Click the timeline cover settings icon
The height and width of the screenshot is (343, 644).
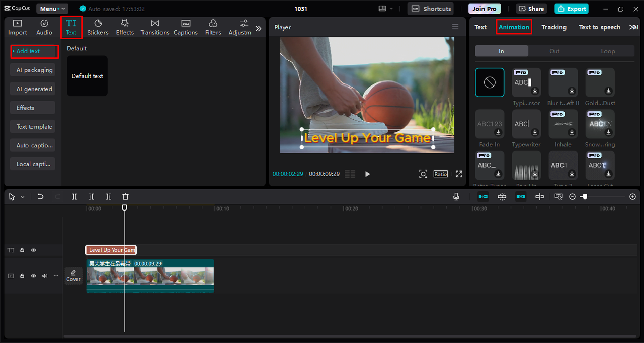(558, 197)
